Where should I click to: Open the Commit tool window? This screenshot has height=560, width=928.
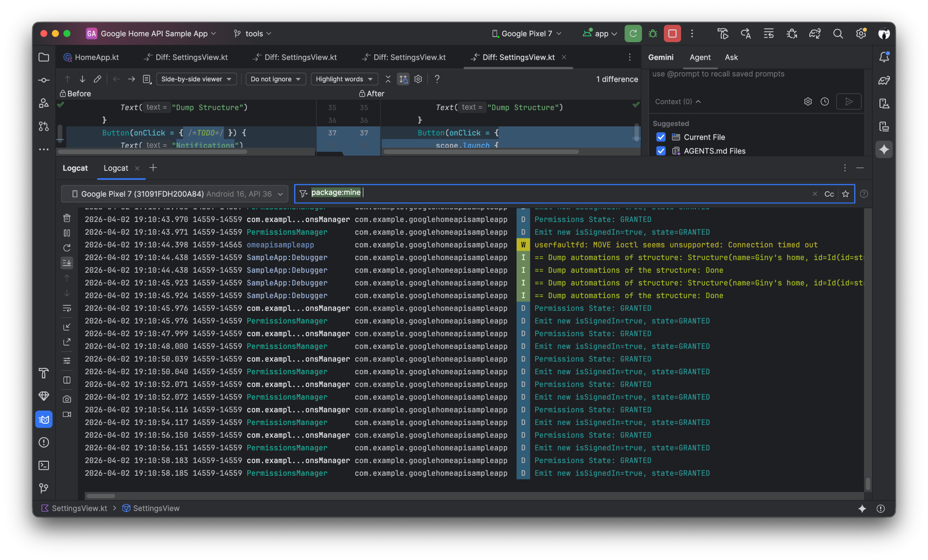(x=44, y=80)
